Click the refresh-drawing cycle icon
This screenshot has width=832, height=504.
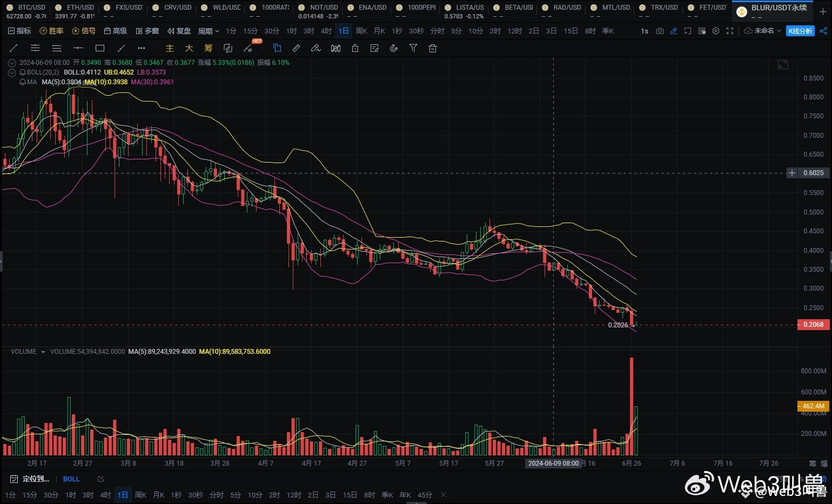coord(228,48)
